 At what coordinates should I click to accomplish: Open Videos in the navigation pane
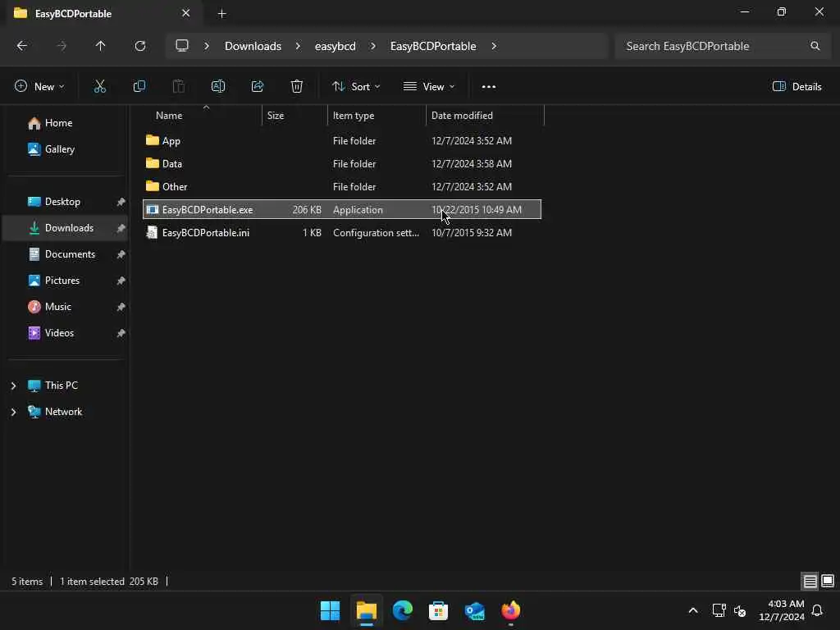(59, 333)
